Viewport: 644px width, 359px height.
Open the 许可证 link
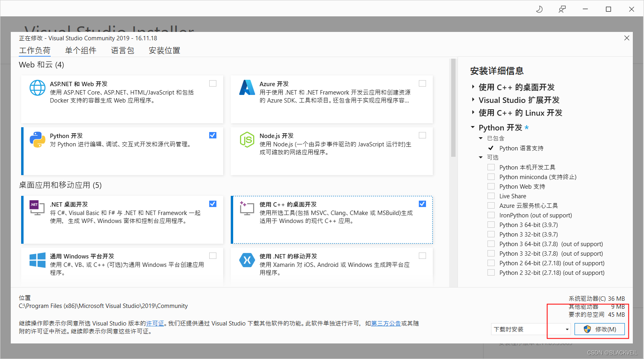[x=155, y=323]
